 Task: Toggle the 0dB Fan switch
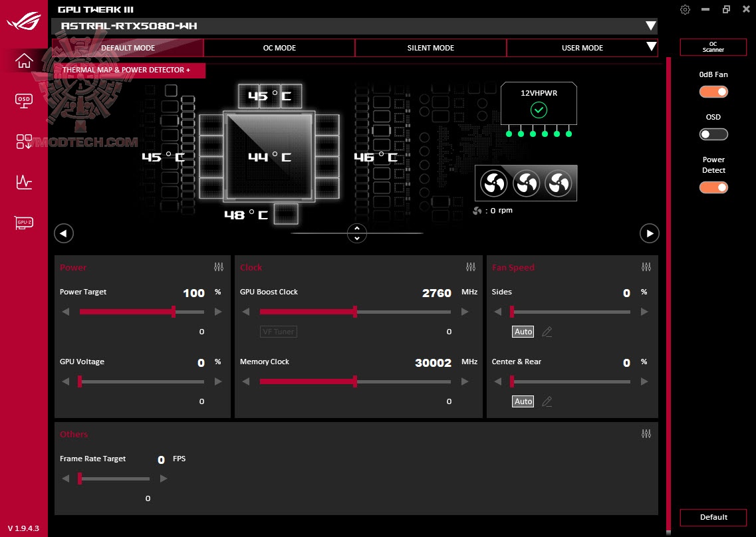[713, 92]
